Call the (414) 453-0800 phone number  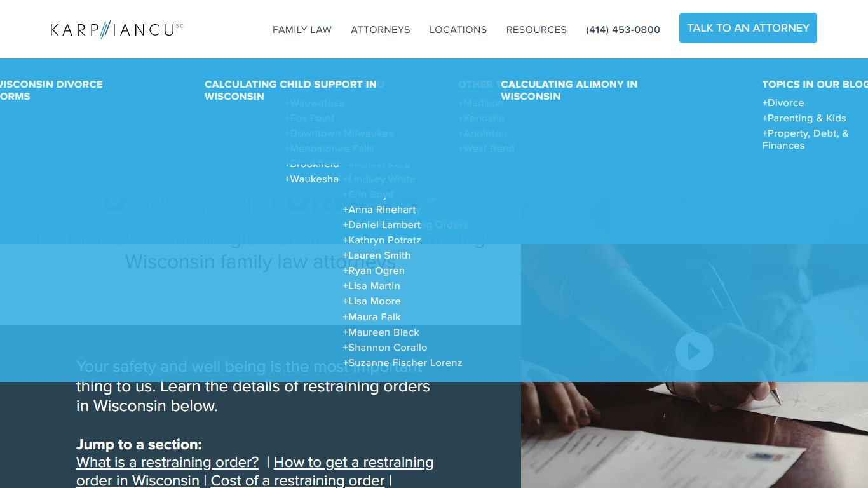pos(623,30)
